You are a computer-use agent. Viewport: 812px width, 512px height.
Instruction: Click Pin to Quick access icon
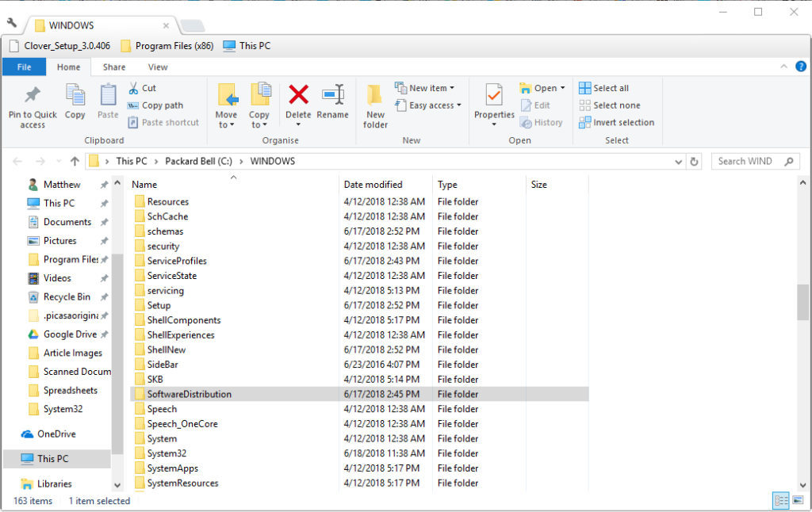coord(32,94)
